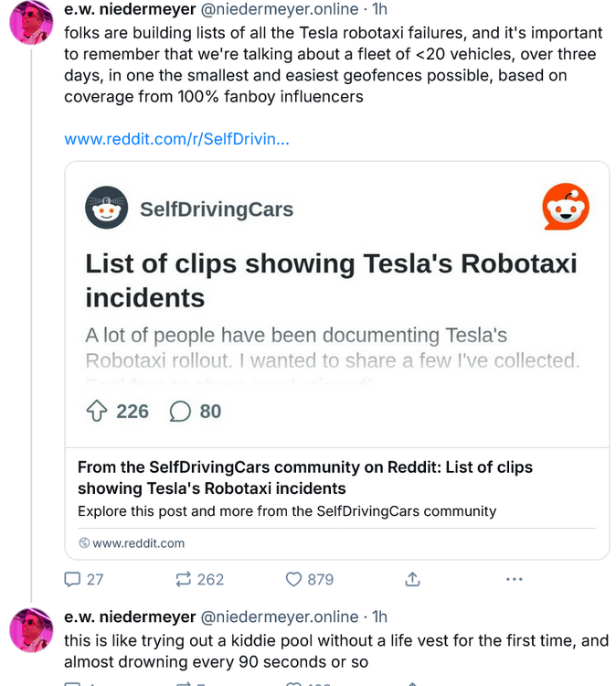Share the robotaxi post via share icon
This screenshot has width=616, height=686.
tap(412, 579)
